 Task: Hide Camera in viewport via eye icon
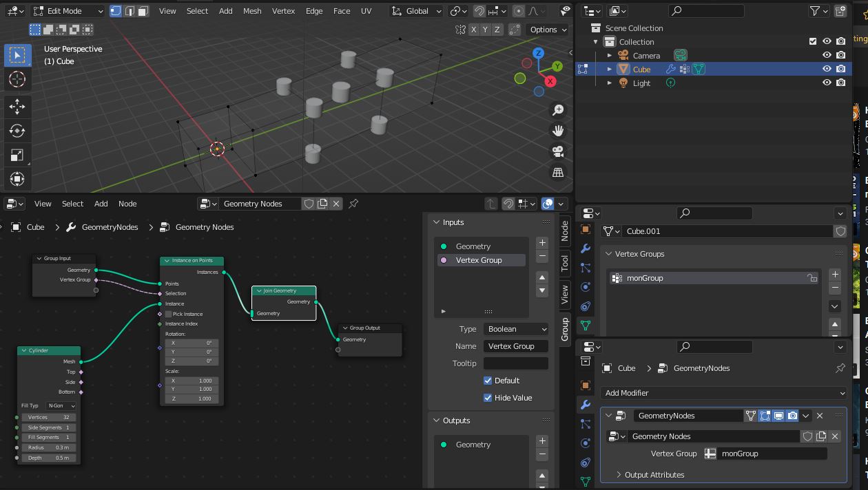coord(827,55)
